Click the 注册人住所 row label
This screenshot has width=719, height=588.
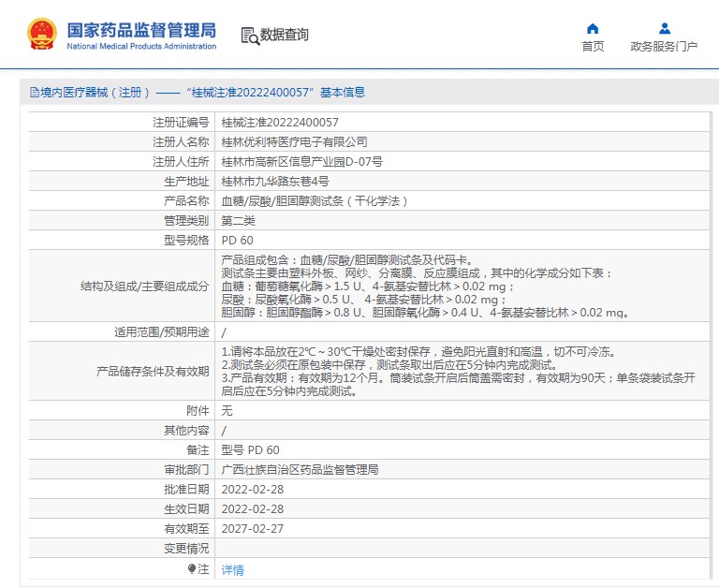[x=181, y=162]
